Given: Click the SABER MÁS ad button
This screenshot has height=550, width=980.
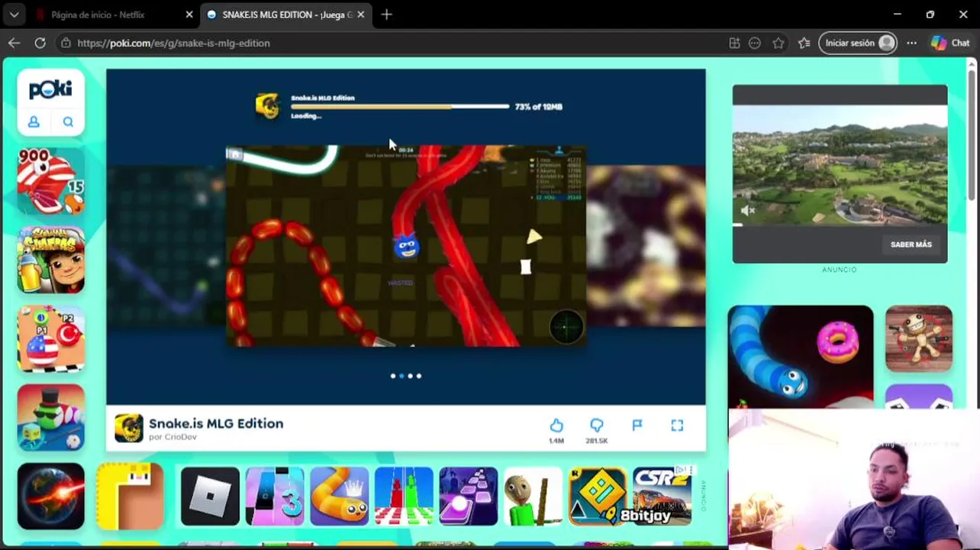Looking at the screenshot, I should coord(911,244).
